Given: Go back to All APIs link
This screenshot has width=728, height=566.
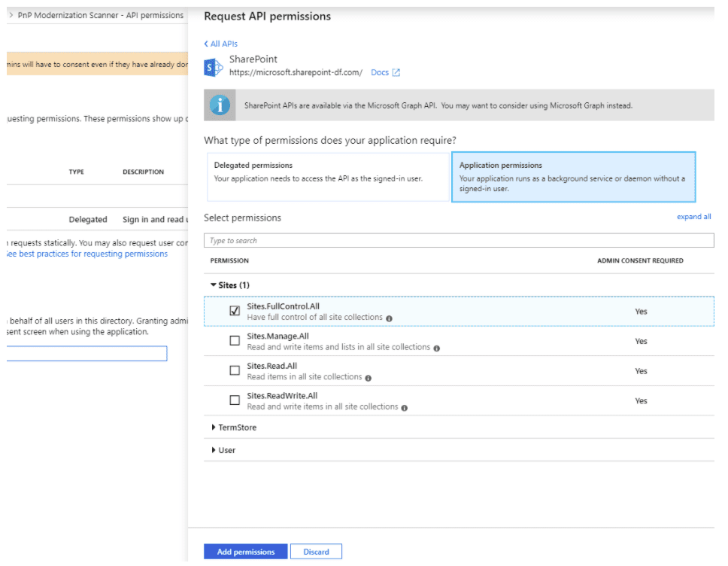Looking at the screenshot, I should coord(224,44).
